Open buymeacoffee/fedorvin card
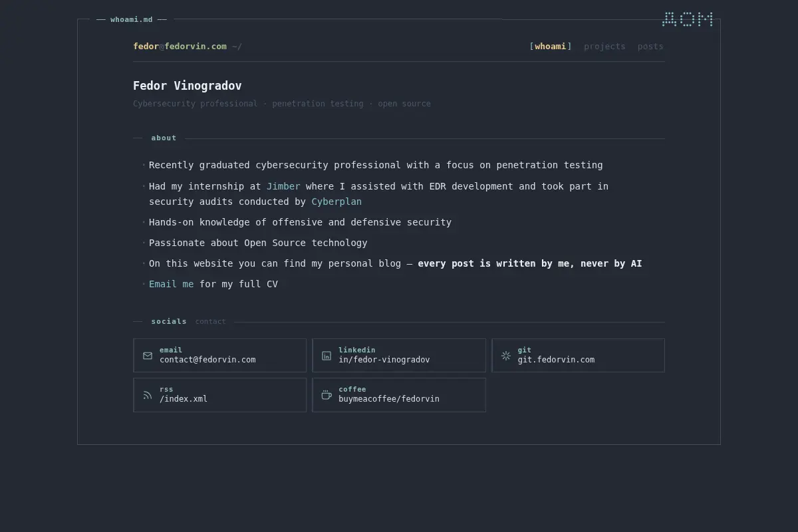Viewport: 798px width, 532px height. click(399, 395)
